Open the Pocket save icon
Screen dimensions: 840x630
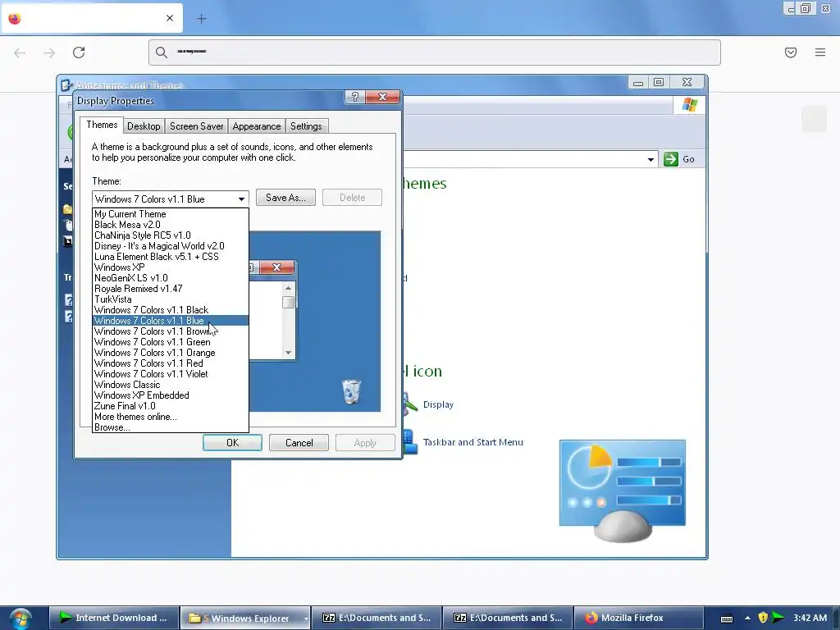(791, 52)
